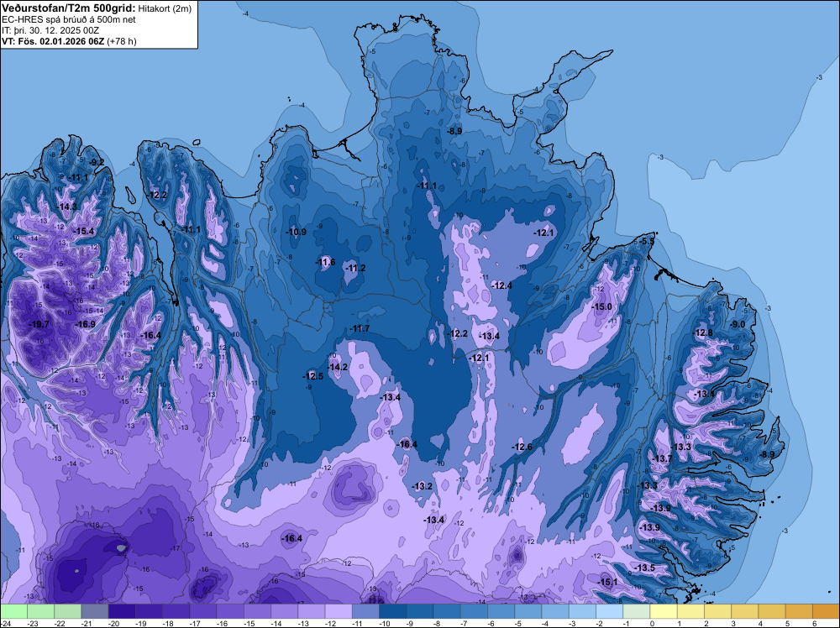840x628 pixels.
Task: Select the legend swatch labeled -14
Action: 285,611
